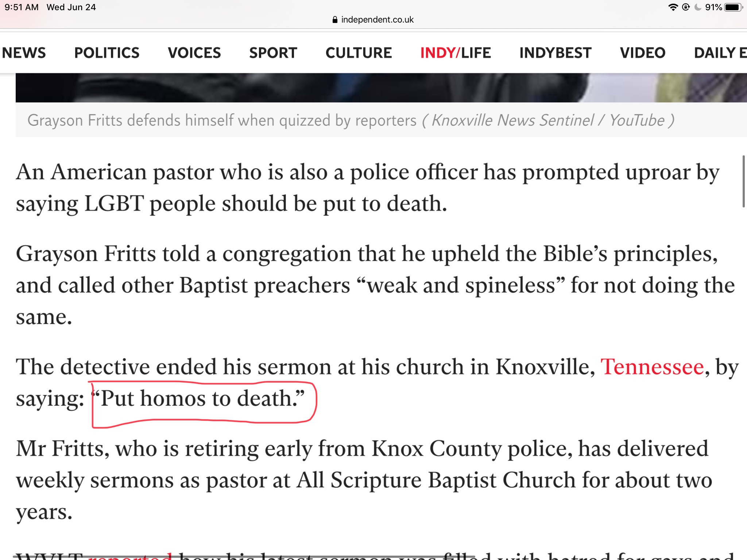Open the red 'reported' link
This screenshot has height=560, width=747.
coord(130,556)
